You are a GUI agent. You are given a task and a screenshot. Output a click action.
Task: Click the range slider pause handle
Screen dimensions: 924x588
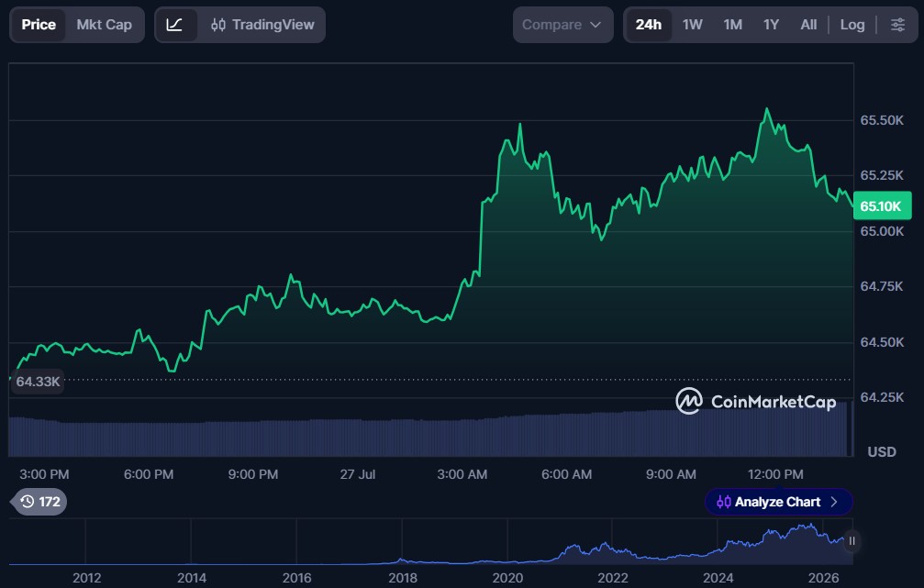point(852,541)
